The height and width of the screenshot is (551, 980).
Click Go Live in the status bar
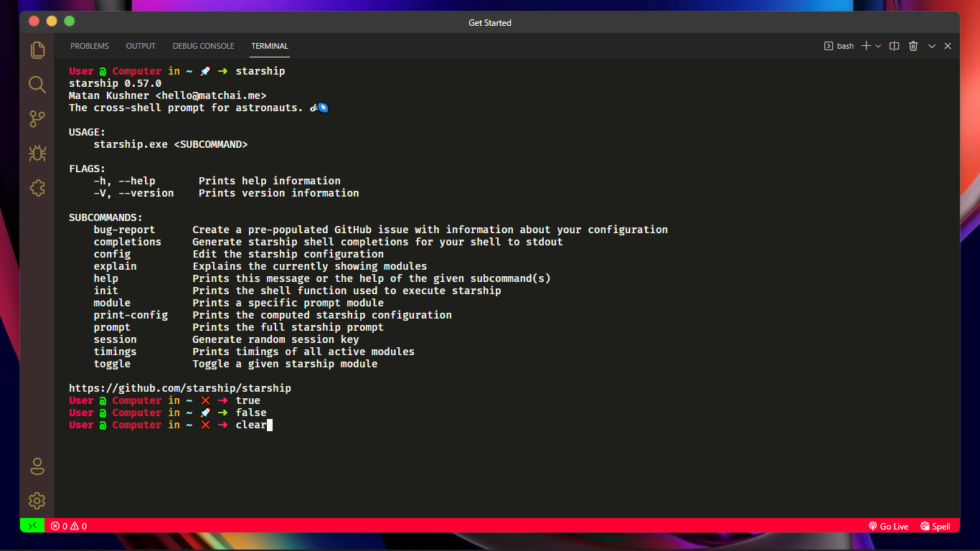point(888,526)
